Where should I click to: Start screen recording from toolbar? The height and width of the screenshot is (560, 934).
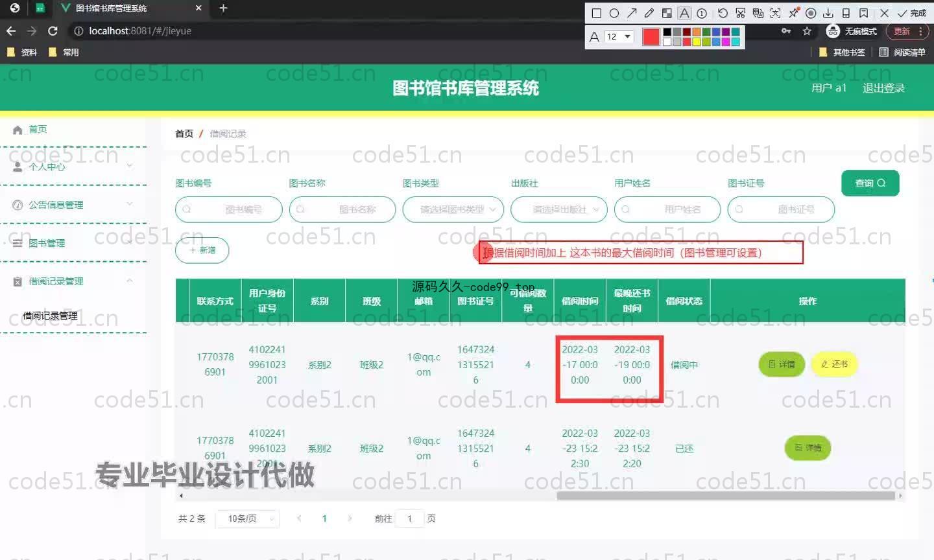pyautogui.click(x=811, y=13)
